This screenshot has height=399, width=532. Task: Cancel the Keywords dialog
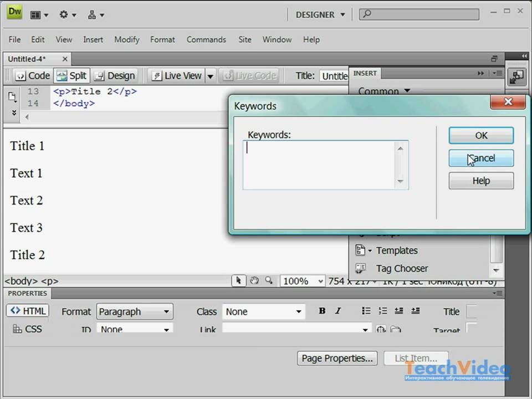click(x=481, y=158)
